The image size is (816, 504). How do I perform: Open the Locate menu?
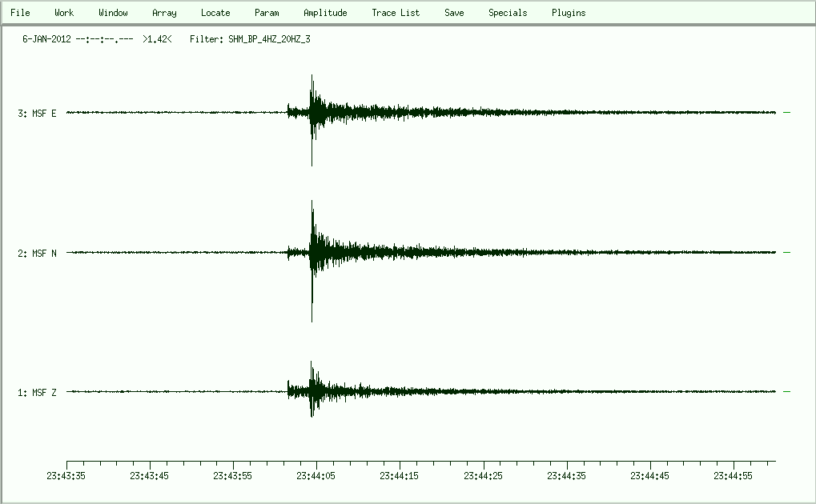[215, 13]
